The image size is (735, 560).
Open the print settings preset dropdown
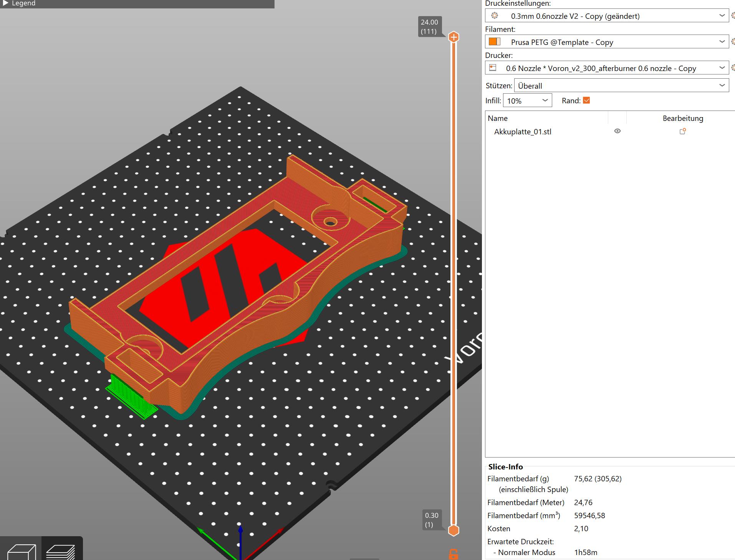click(722, 16)
